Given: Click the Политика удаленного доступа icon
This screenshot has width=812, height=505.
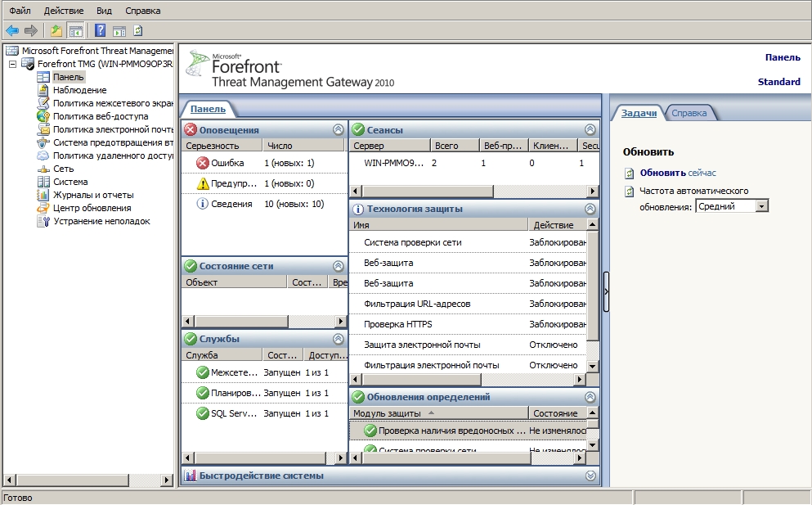Looking at the screenshot, I should click(43, 156).
